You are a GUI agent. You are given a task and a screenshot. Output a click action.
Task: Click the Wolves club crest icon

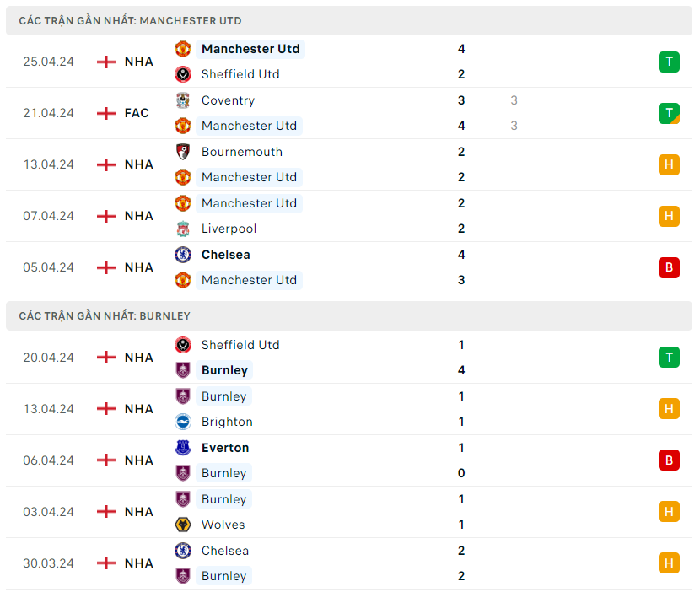(182, 525)
